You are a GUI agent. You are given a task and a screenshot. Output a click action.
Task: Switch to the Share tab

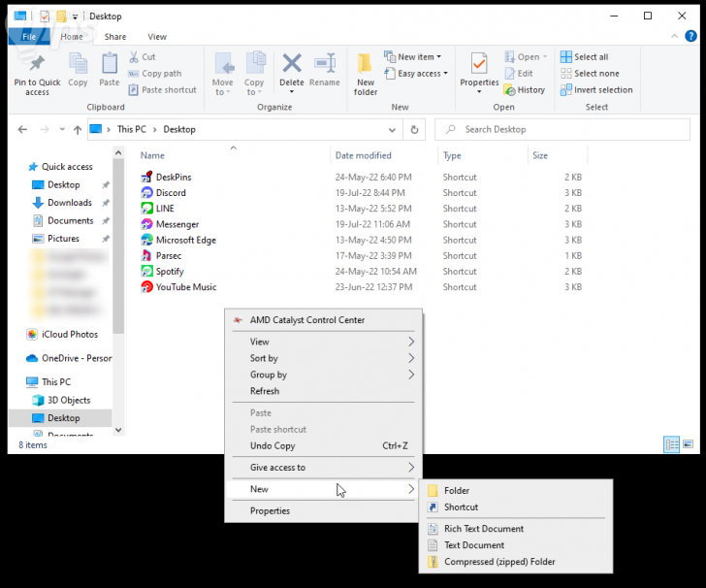click(115, 37)
